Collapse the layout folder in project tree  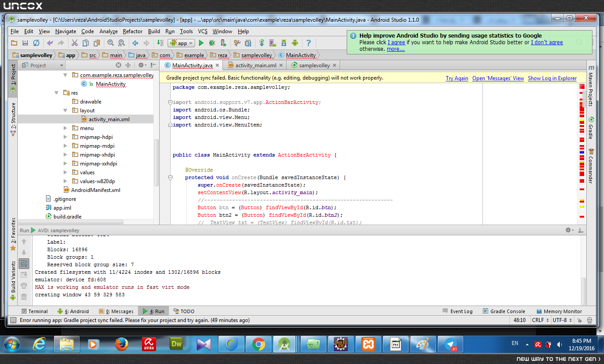click(65, 111)
